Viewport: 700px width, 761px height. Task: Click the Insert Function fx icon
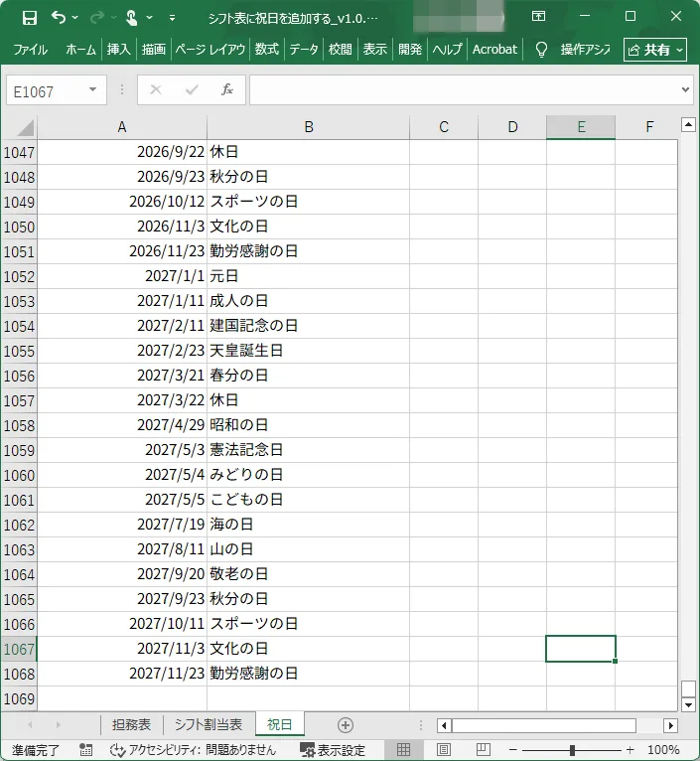coord(227,89)
